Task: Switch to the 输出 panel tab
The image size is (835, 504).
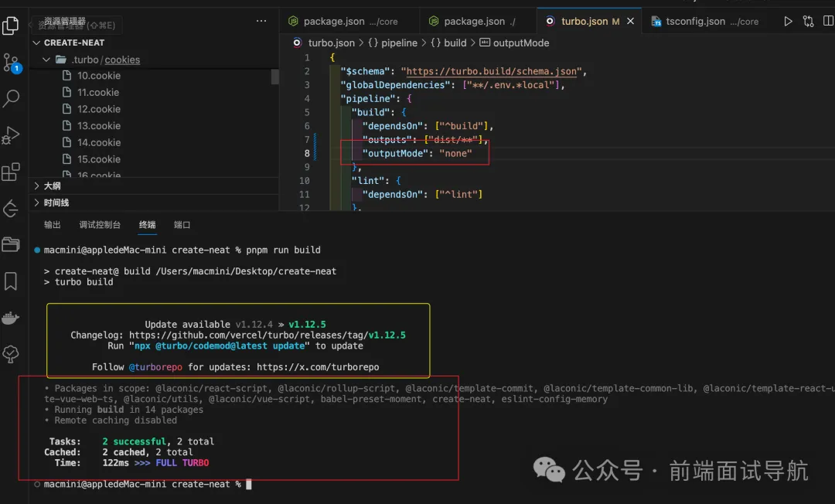Action: pos(53,225)
